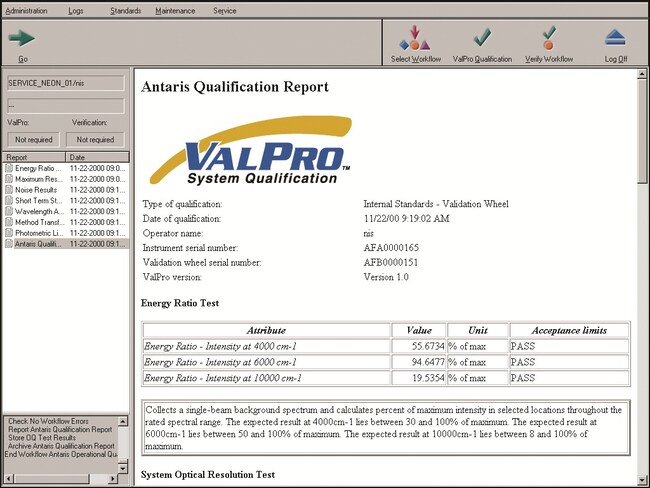This screenshot has height=488, width=650.
Task: Select the Maximum Res... report row
Action: point(66,179)
